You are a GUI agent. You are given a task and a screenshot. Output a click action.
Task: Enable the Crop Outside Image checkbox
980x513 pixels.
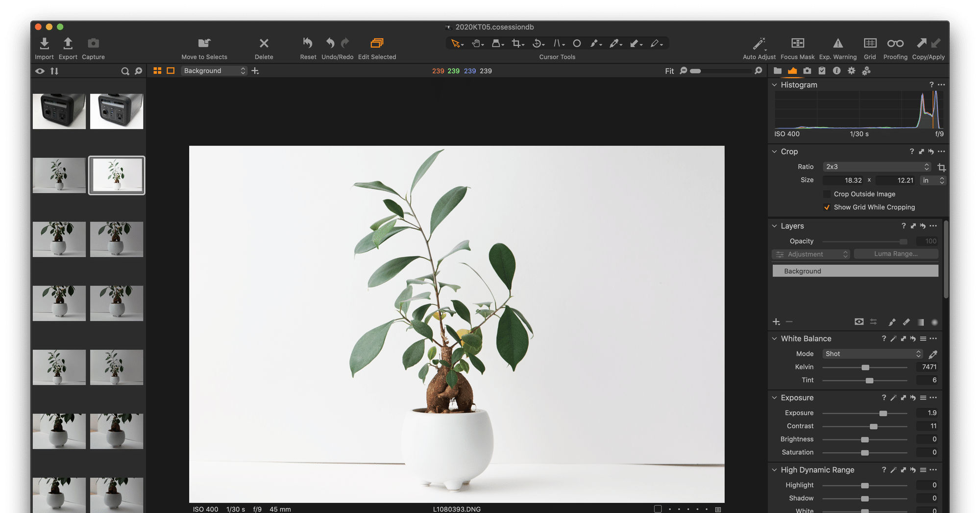pyautogui.click(x=827, y=194)
